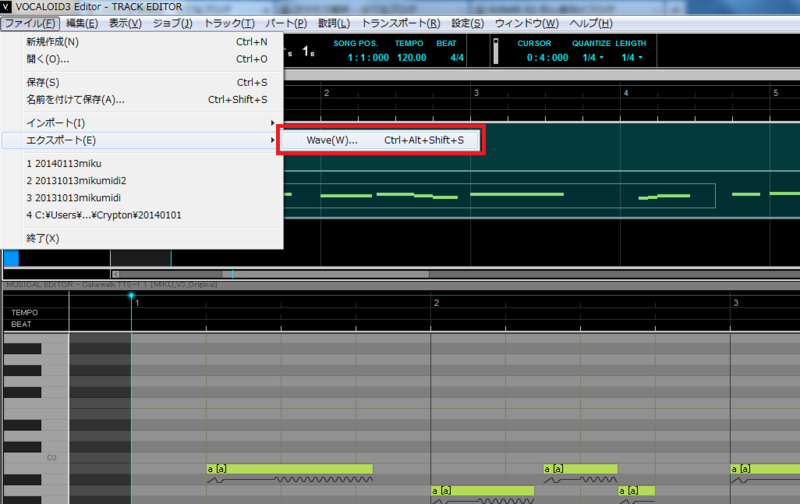Screen dimensions: 800x504
Task: Open the パート(P) menu
Action: click(286, 23)
